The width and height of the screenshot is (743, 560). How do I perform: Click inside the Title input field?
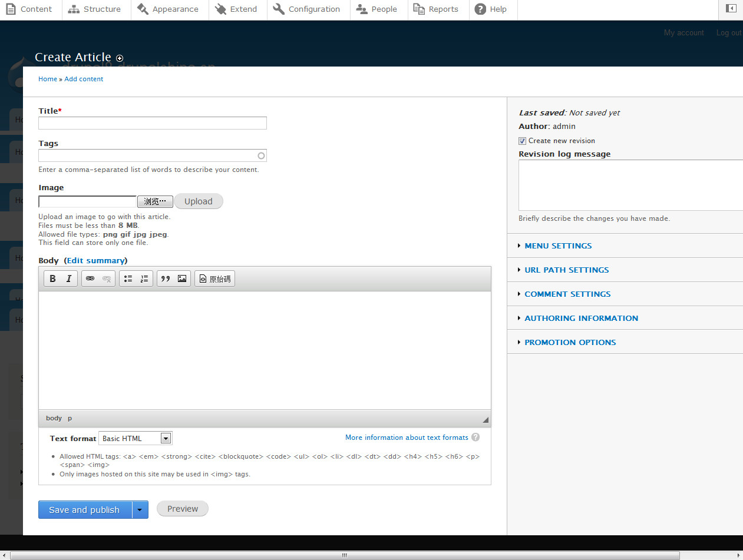coord(152,123)
